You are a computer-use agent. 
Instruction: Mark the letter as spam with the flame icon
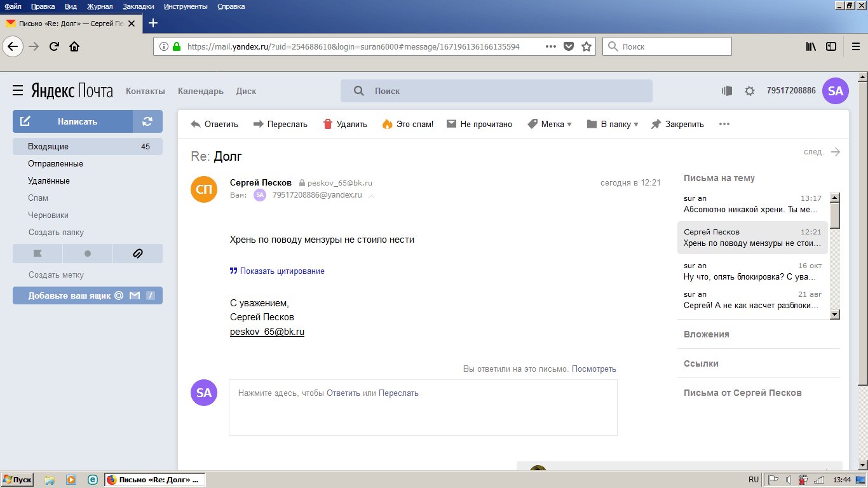click(387, 125)
